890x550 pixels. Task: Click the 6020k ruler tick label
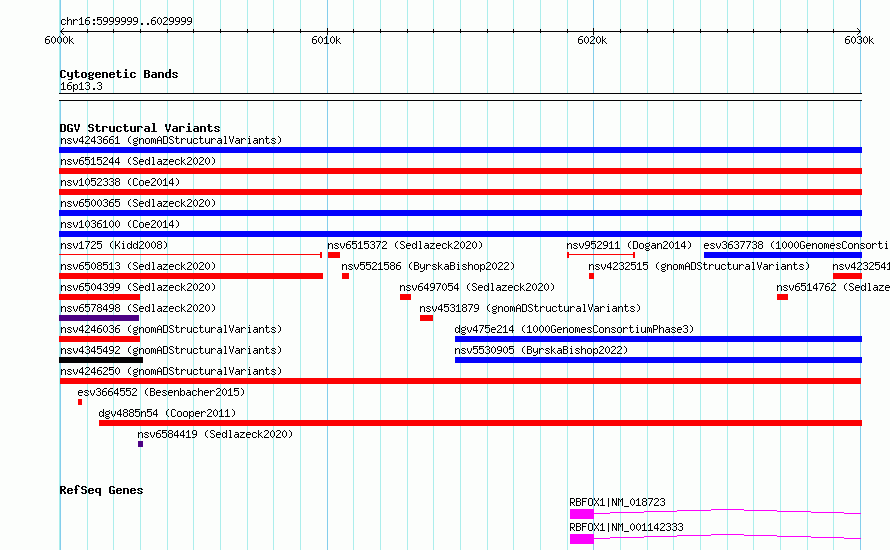[x=592, y=40]
